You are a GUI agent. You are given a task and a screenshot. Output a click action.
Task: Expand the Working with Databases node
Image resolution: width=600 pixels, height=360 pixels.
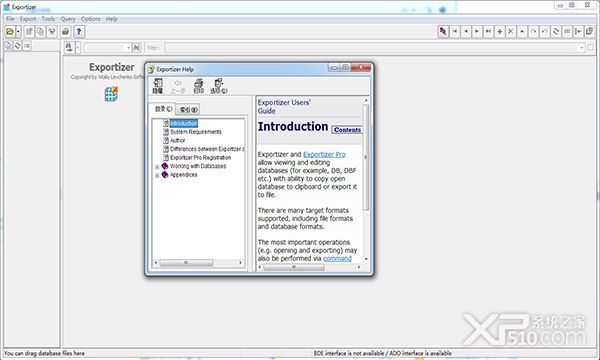(x=157, y=167)
